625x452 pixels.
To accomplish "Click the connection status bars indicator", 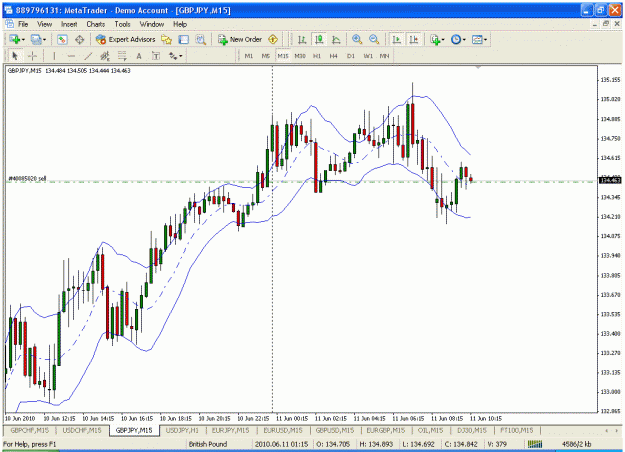I will (x=535, y=444).
